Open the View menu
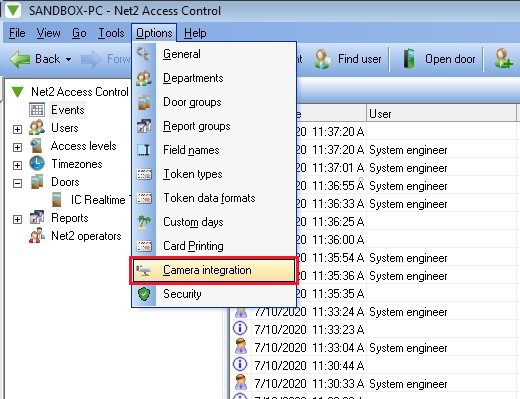520x399 pixels. (49, 33)
